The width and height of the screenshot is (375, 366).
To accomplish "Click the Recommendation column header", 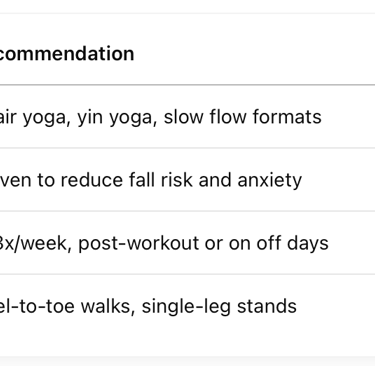I will [67, 54].
